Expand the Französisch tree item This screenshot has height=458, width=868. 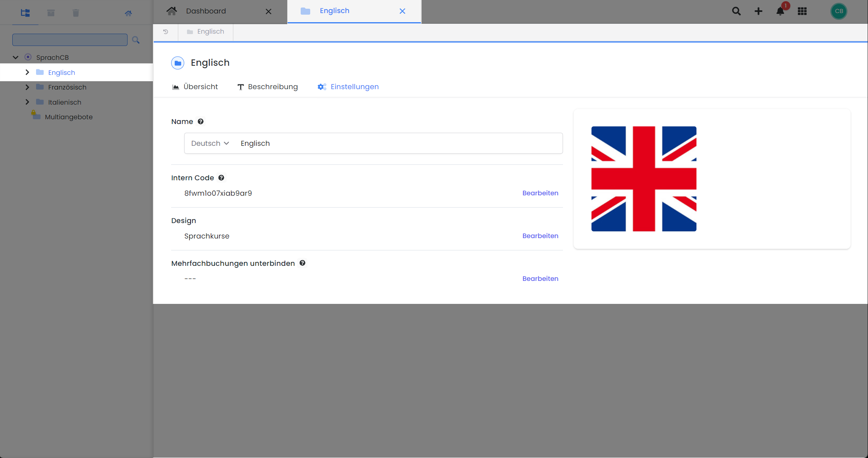point(27,87)
